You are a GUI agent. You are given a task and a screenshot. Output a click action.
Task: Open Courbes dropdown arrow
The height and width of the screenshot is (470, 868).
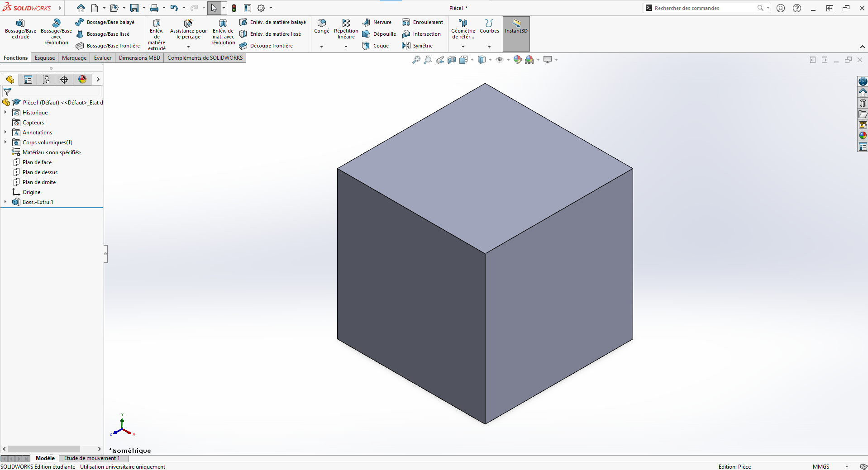(489, 47)
